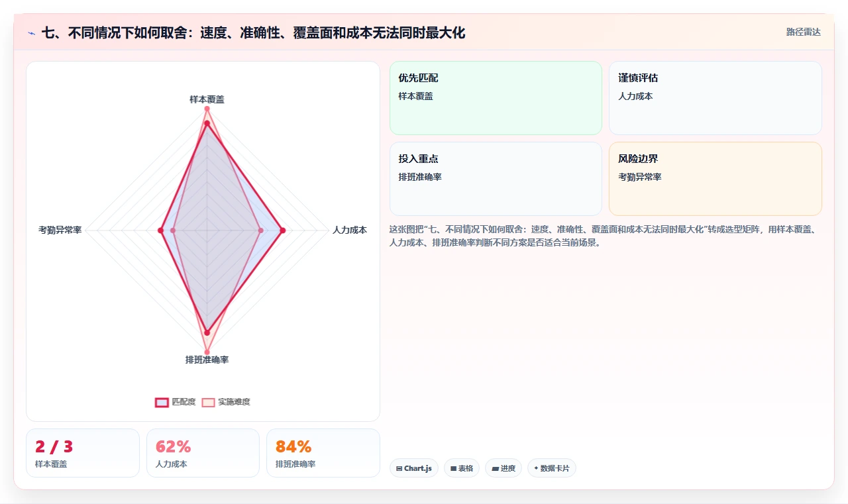The image size is (848, 504).
Task: Click the lightning icon before the title
Action: [31, 32]
